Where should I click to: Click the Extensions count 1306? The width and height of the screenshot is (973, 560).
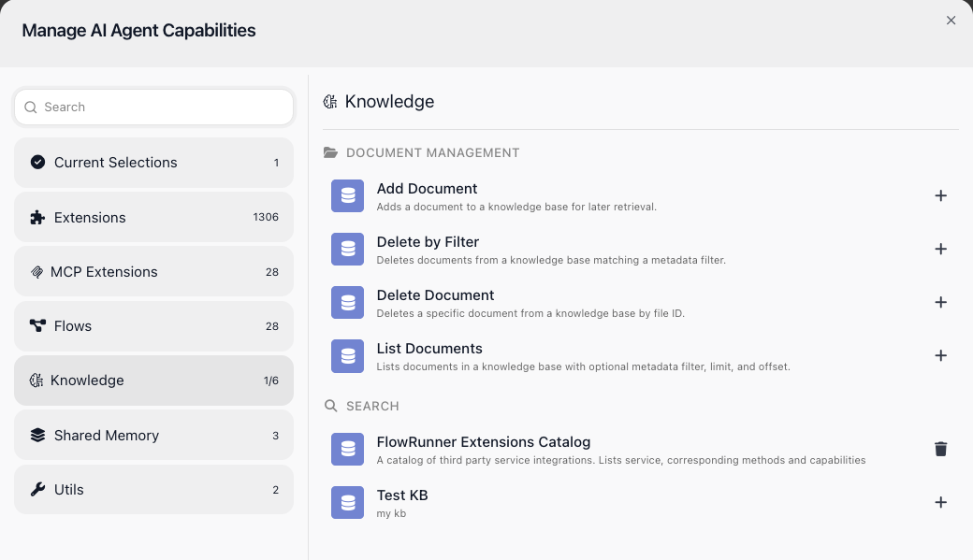pos(266,217)
